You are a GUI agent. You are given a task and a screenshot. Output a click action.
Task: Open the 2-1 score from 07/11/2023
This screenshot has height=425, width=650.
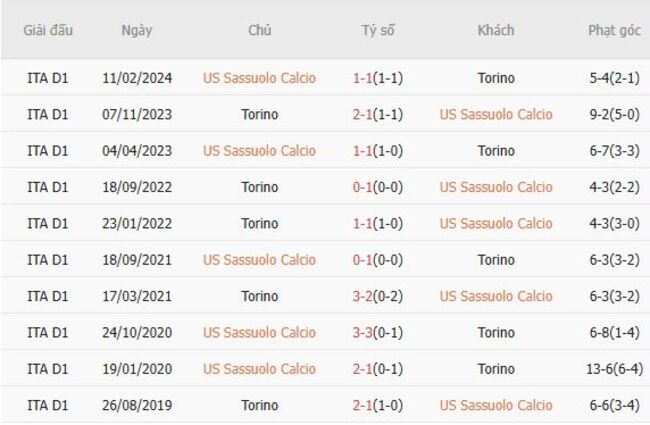[x=378, y=114]
